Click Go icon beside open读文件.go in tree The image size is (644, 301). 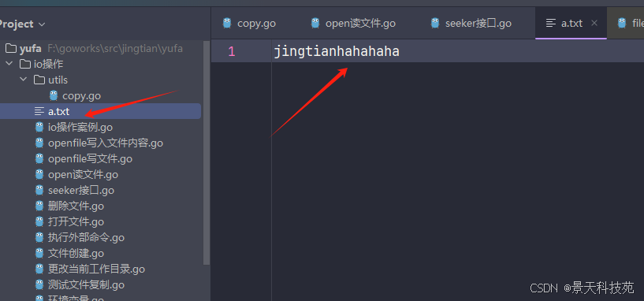[39, 174]
